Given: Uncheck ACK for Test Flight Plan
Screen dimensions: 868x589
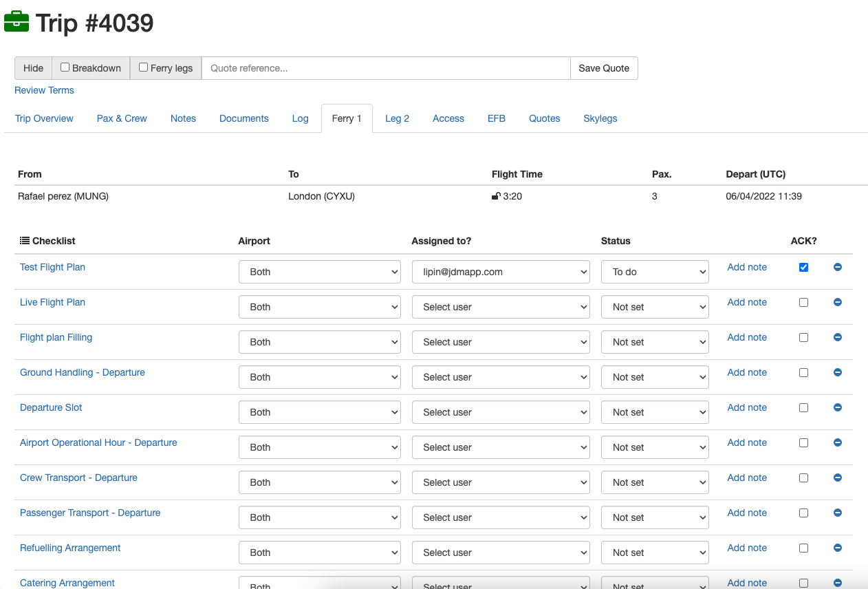Looking at the screenshot, I should 803,267.
